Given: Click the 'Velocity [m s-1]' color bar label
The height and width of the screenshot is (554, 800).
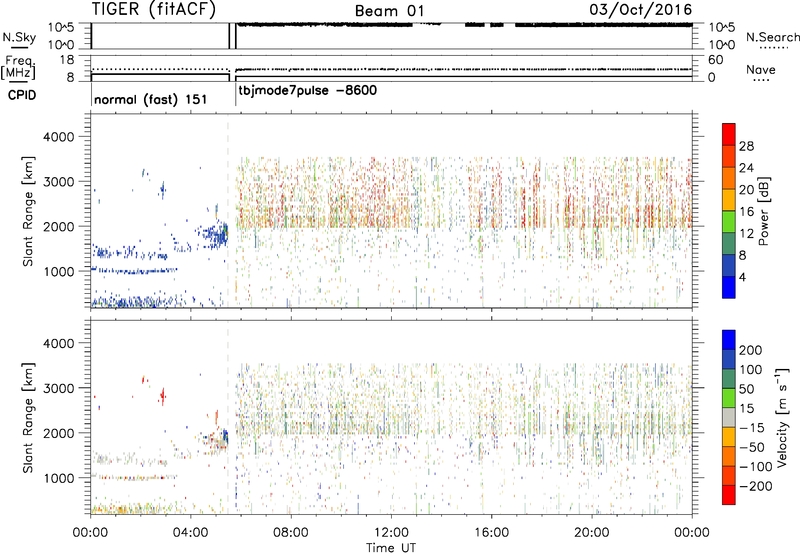Looking at the screenshot, I should pos(782,417).
